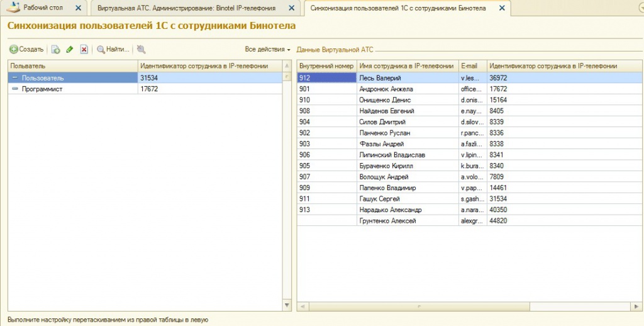
Task: Select the Гашук Сергей employee row
Action: [x=469, y=199]
